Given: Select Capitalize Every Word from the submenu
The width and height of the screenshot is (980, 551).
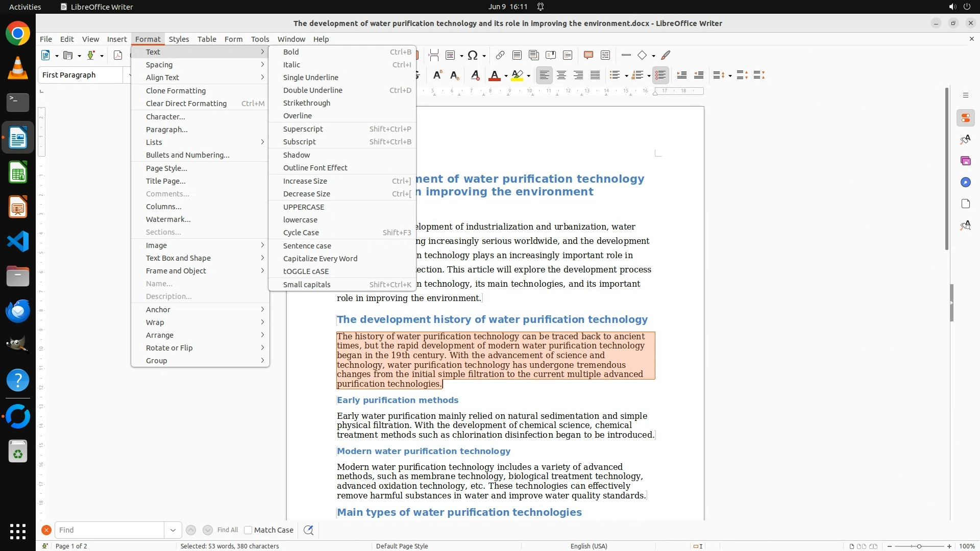Looking at the screenshot, I should click(x=320, y=259).
